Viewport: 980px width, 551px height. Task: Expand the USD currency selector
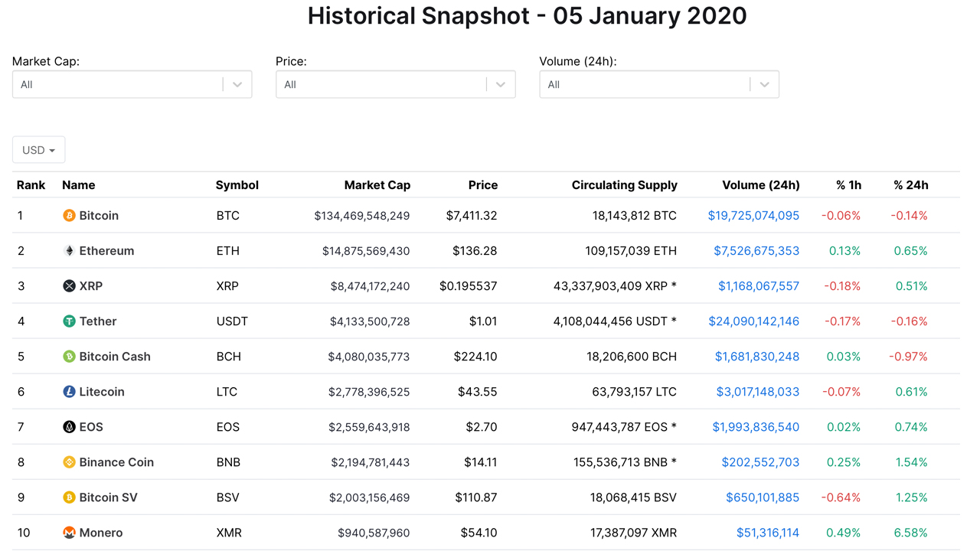38,150
